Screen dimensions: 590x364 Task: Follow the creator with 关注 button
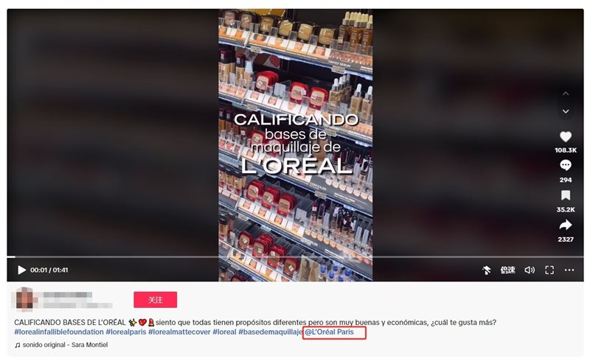point(155,300)
